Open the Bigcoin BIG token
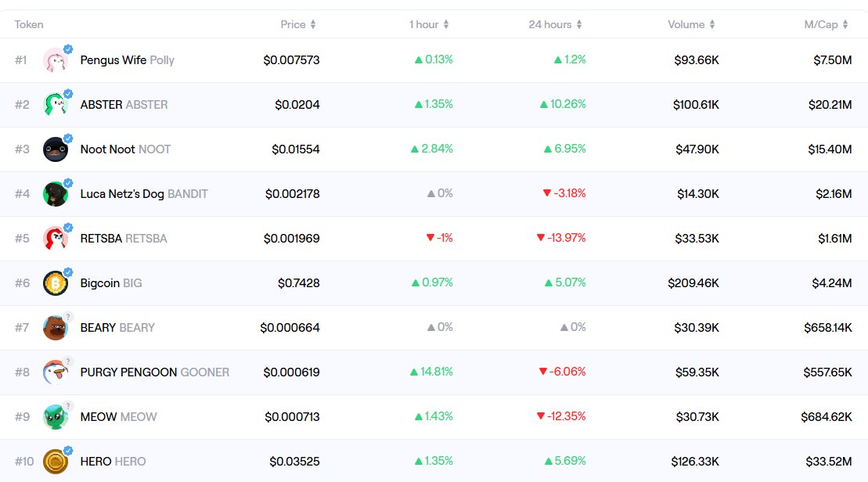The width and height of the screenshot is (868, 482). (111, 283)
